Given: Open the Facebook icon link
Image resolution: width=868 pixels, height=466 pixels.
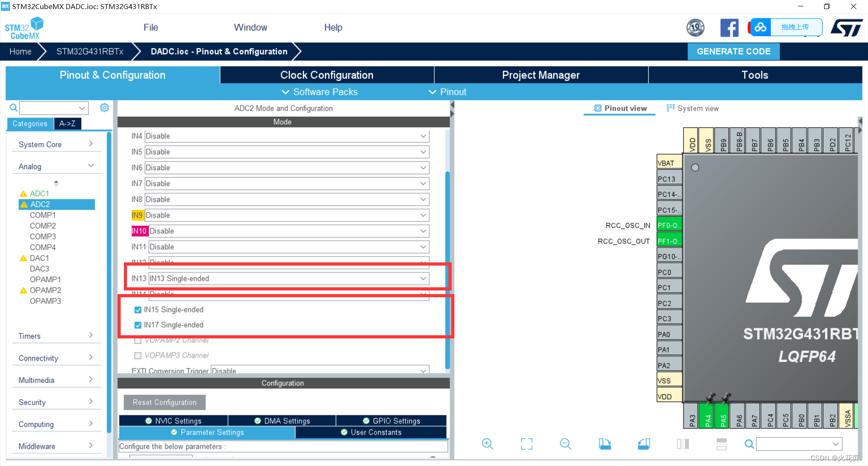Looking at the screenshot, I should (x=729, y=28).
